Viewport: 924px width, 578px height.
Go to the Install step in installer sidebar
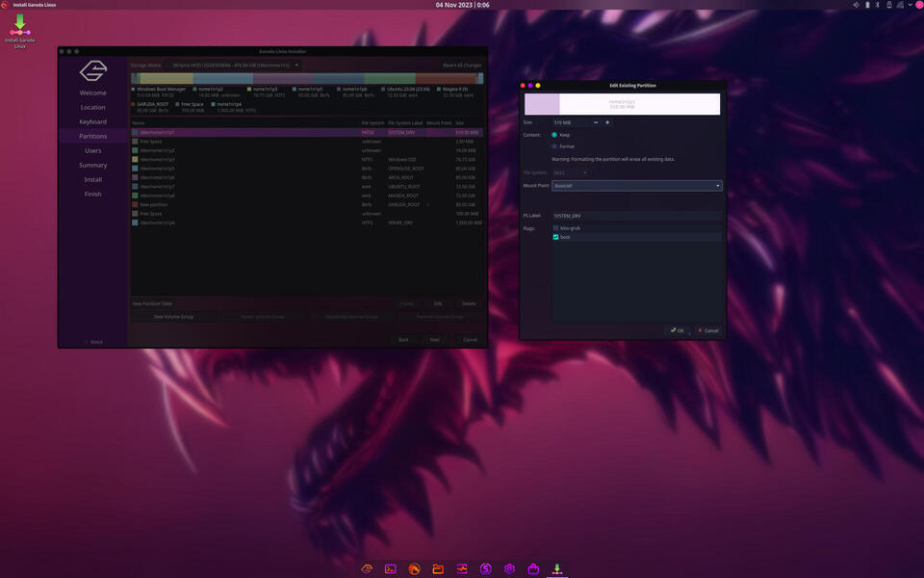[93, 180]
